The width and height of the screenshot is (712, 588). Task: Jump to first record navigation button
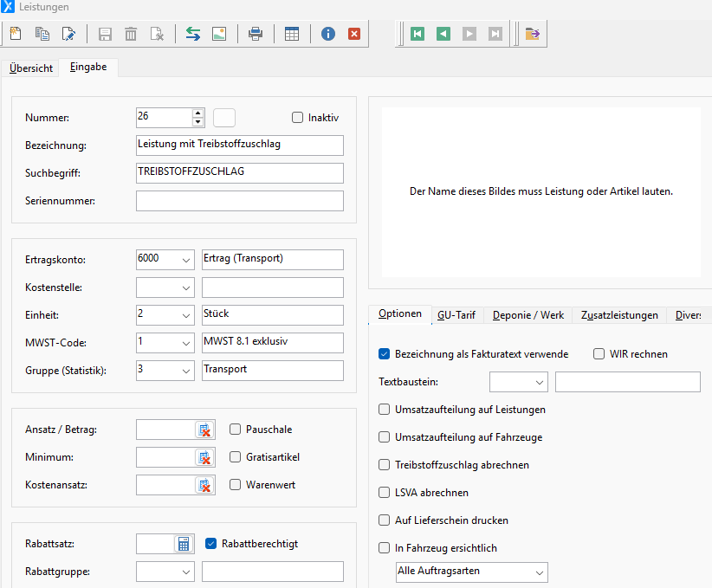[x=417, y=34]
